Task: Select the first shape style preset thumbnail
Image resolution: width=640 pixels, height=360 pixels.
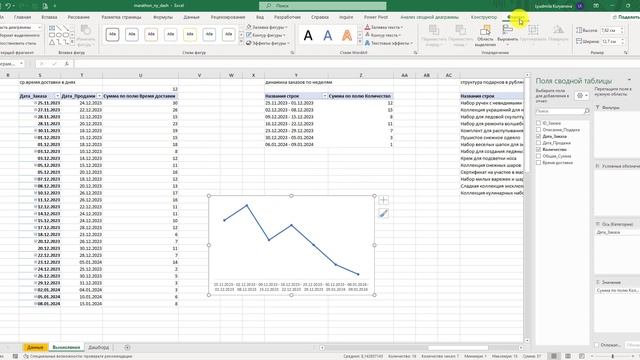Action: click(112, 35)
